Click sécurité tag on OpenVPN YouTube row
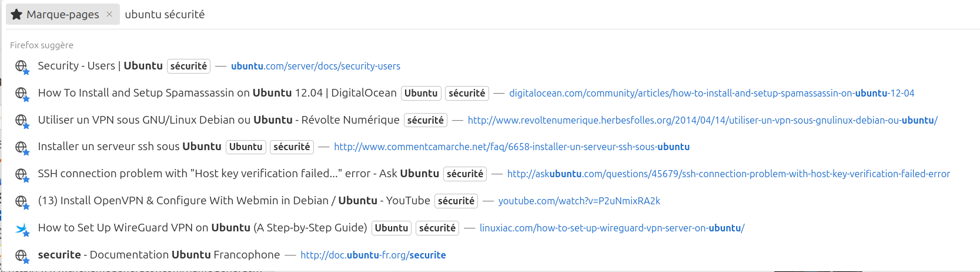The height and width of the screenshot is (272, 980). [456, 201]
